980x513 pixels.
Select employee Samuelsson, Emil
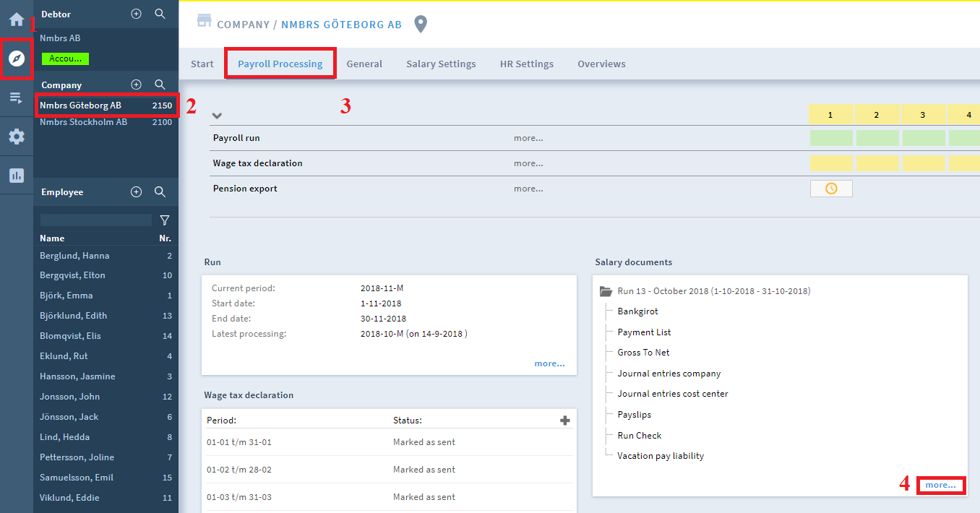pyautogui.click(x=106, y=478)
